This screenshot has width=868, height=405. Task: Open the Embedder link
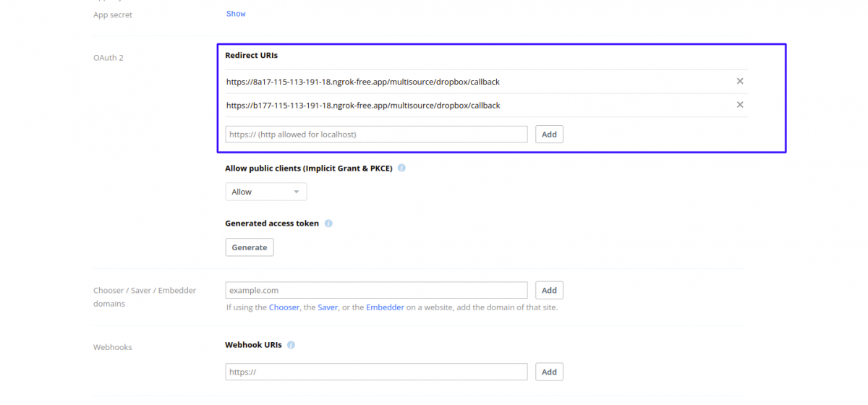point(385,307)
